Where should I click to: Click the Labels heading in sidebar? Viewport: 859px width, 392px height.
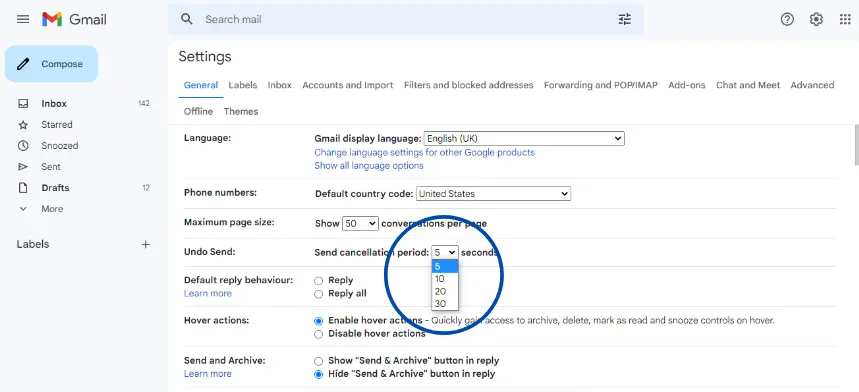pos(33,244)
